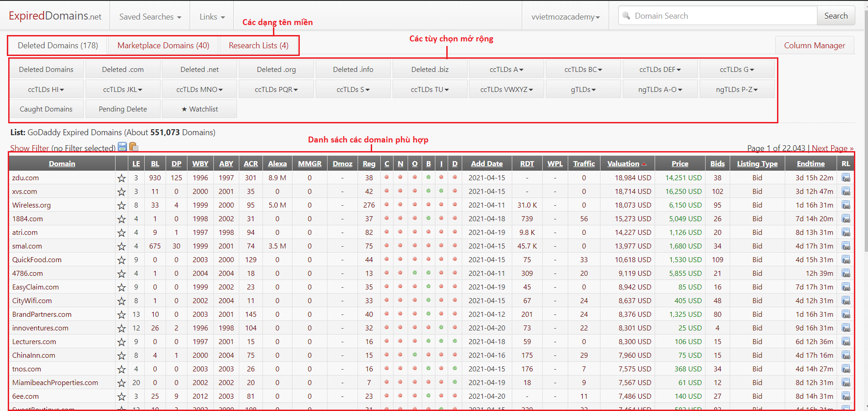Image resolution: width=868 pixels, height=411 pixels.
Task: Click the Column Manager button
Action: coord(814,46)
